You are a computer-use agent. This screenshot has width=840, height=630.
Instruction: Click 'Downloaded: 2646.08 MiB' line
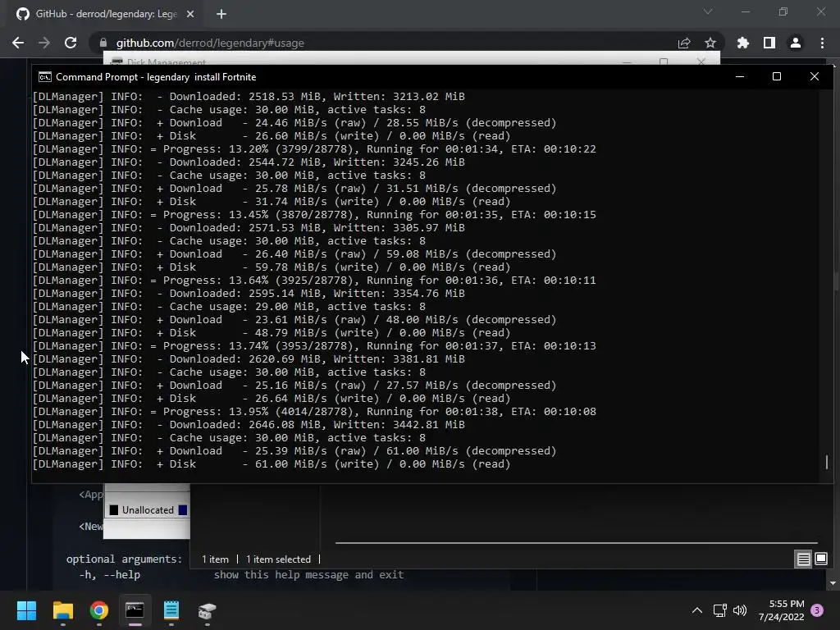point(249,425)
